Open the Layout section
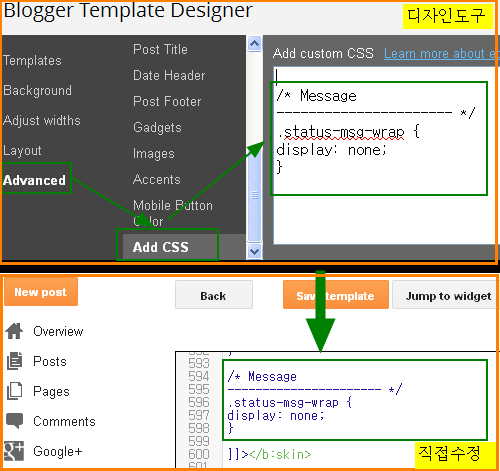The height and width of the screenshot is (471, 500). (22, 150)
